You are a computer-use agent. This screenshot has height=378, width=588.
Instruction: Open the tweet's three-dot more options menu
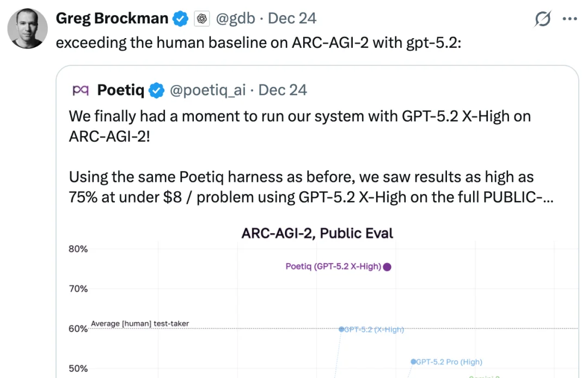(569, 19)
